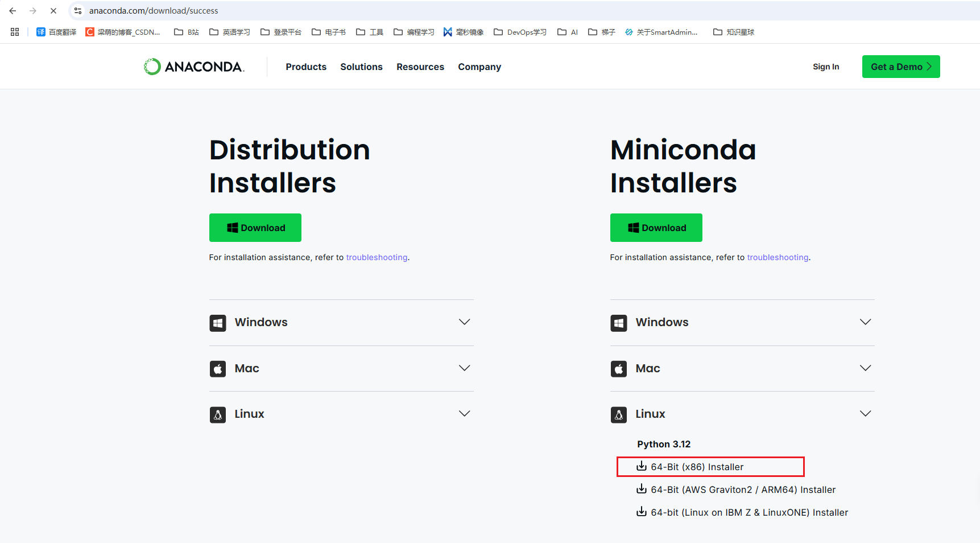Click Windows icon in Distribution list
This screenshot has width=980, height=543.
click(x=218, y=323)
